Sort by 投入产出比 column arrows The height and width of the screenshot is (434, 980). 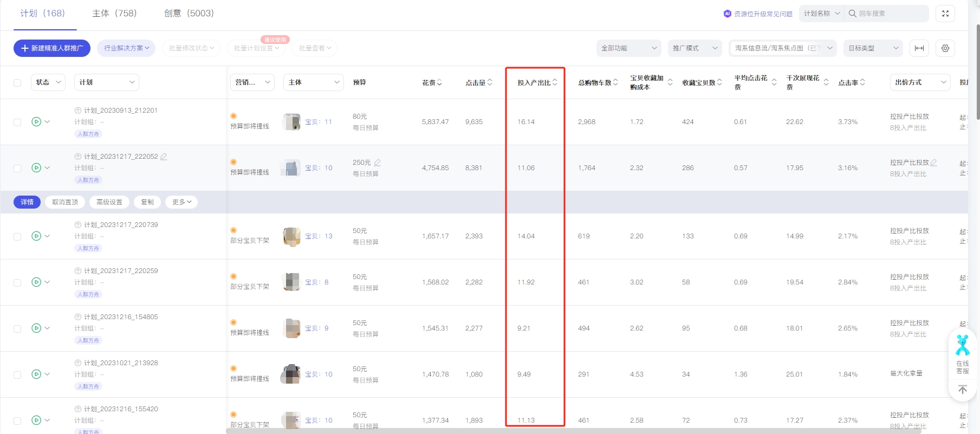pyautogui.click(x=555, y=82)
